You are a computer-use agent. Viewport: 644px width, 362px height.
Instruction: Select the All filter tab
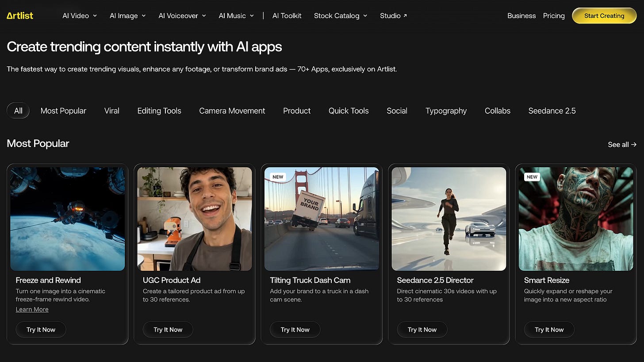18,111
